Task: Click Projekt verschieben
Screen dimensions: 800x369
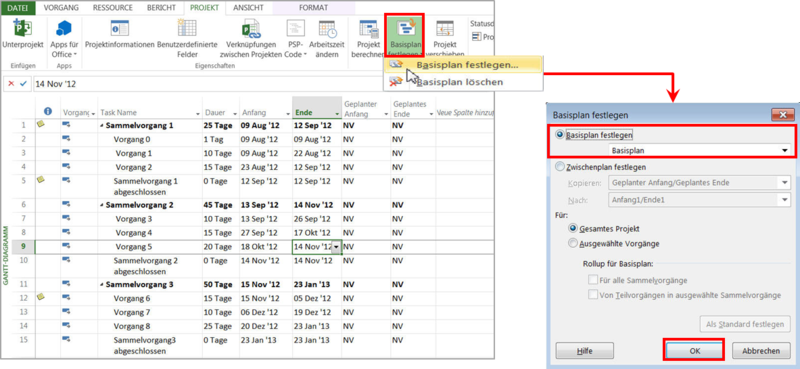Action: pos(445,39)
